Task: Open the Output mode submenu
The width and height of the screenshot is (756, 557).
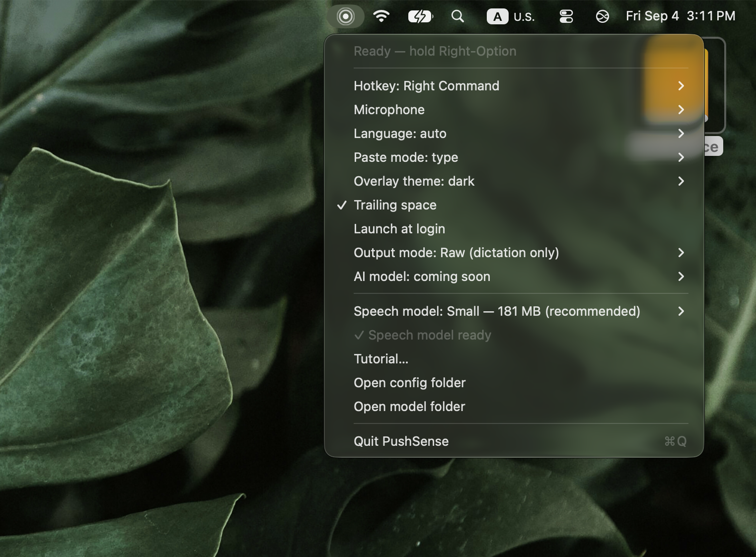Action: click(x=514, y=253)
